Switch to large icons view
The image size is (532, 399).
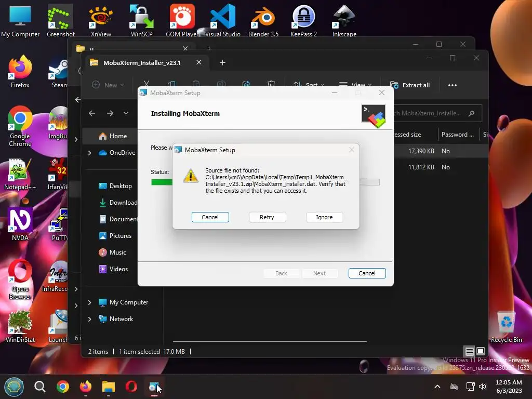coord(481,352)
